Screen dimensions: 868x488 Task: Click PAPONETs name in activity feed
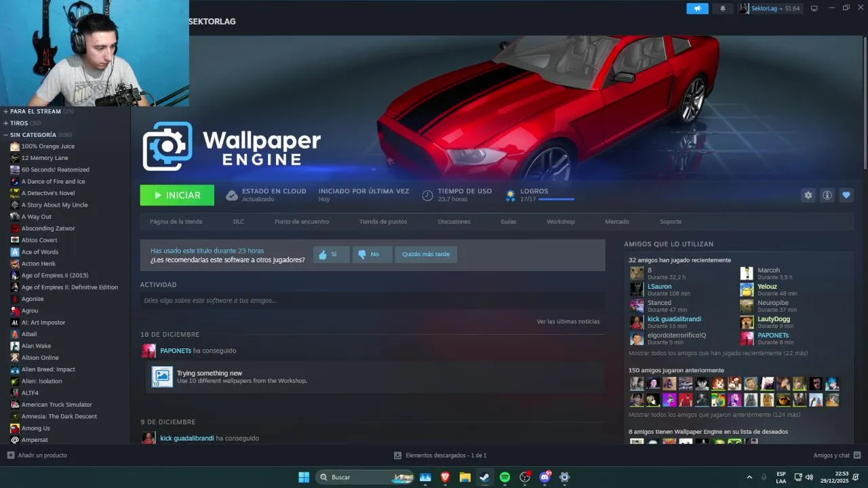pos(176,350)
